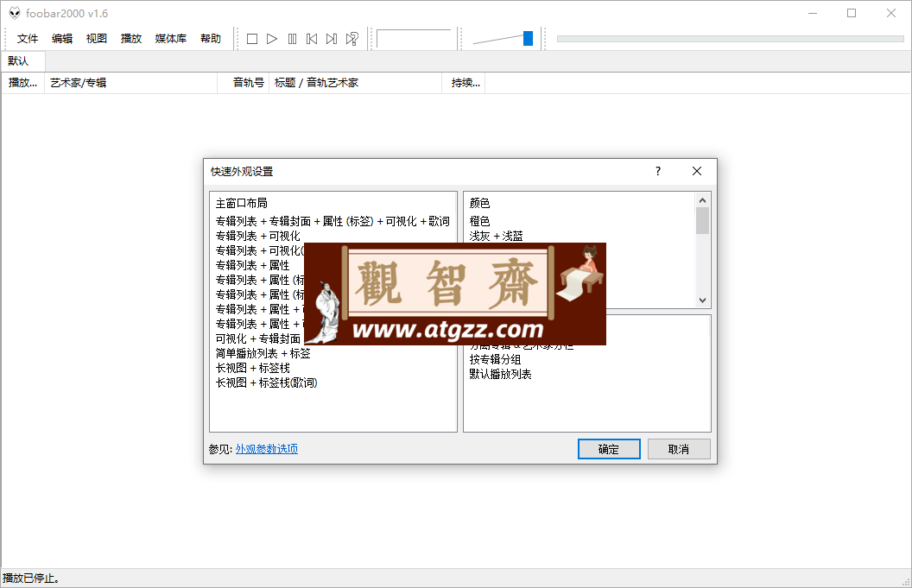Click the dialog help question mark
The image size is (912, 588).
658,171
